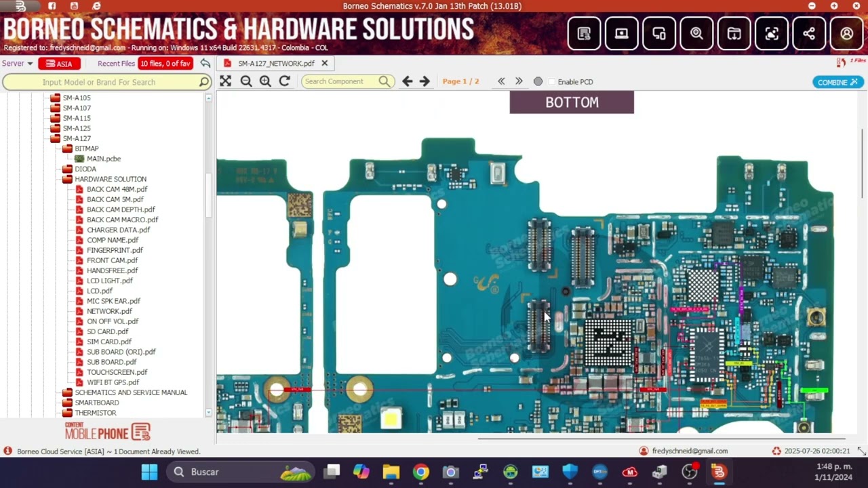Open the YouTube icon in title bar
868x488 pixels.
(x=74, y=6)
